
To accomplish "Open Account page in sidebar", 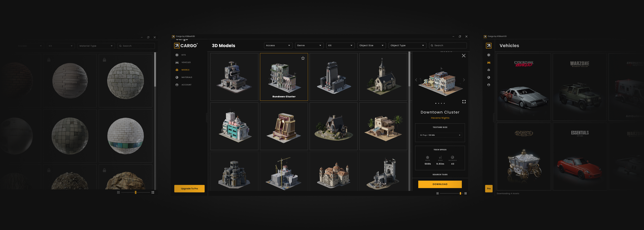I will click(186, 85).
